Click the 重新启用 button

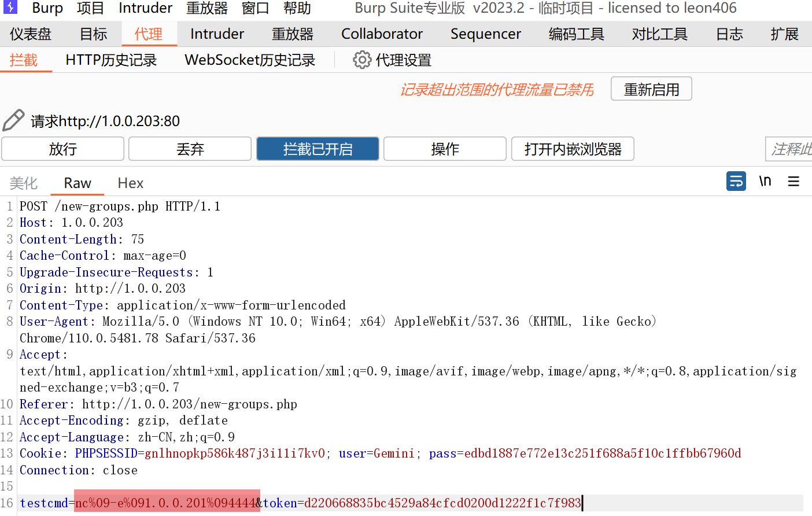coord(651,89)
